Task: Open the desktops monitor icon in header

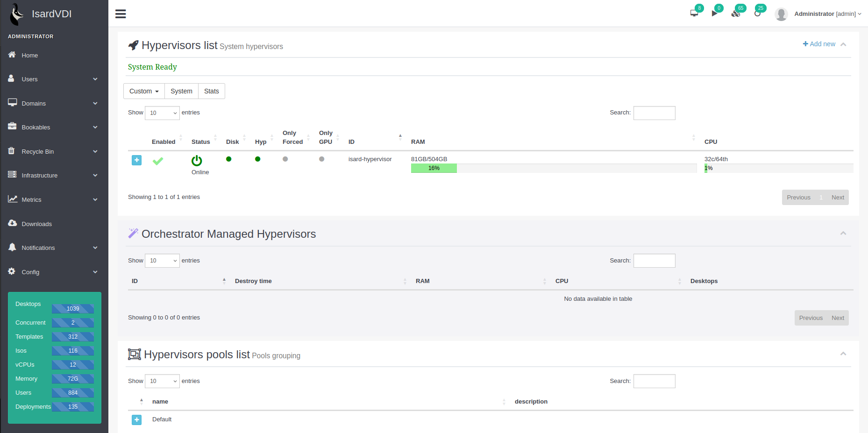Action: pyautogui.click(x=694, y=13)
